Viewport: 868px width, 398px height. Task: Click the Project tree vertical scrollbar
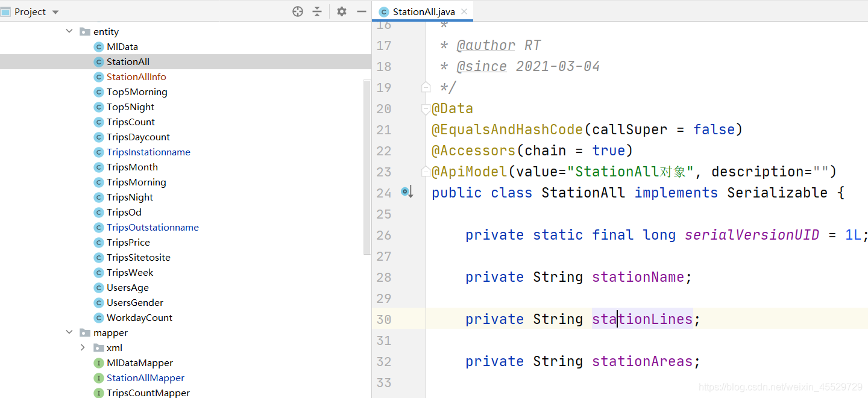(x=367, y=167)
